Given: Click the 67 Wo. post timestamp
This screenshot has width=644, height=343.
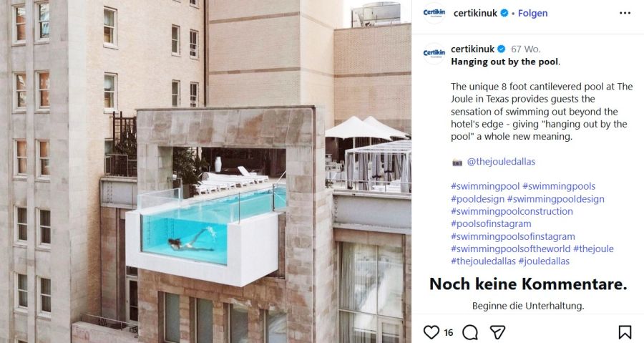Looking at the screenshot, I should [x=526, y=49].
